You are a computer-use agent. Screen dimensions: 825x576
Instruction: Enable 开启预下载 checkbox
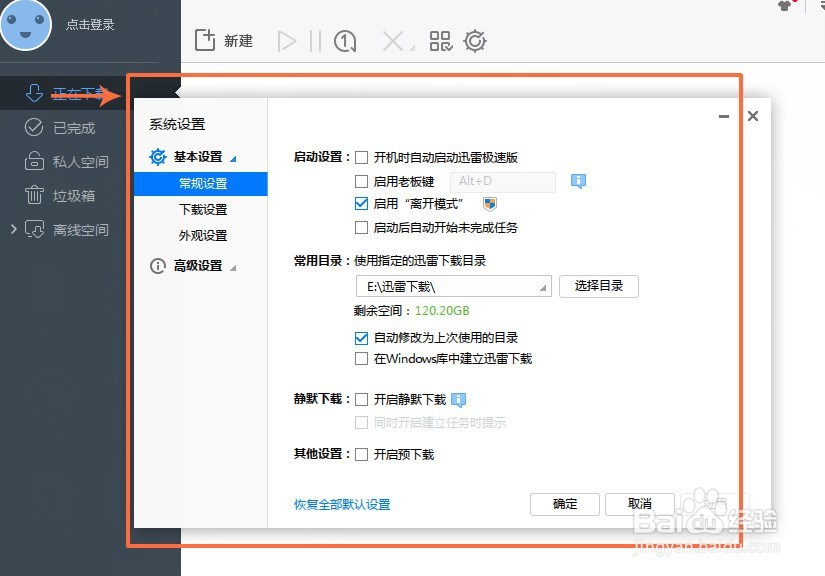coord(361,454)
